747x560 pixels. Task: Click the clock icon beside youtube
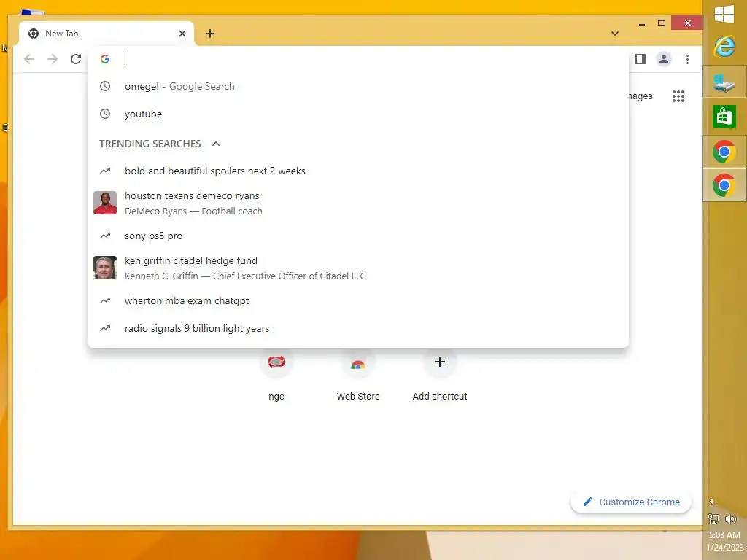pos(105,114)
